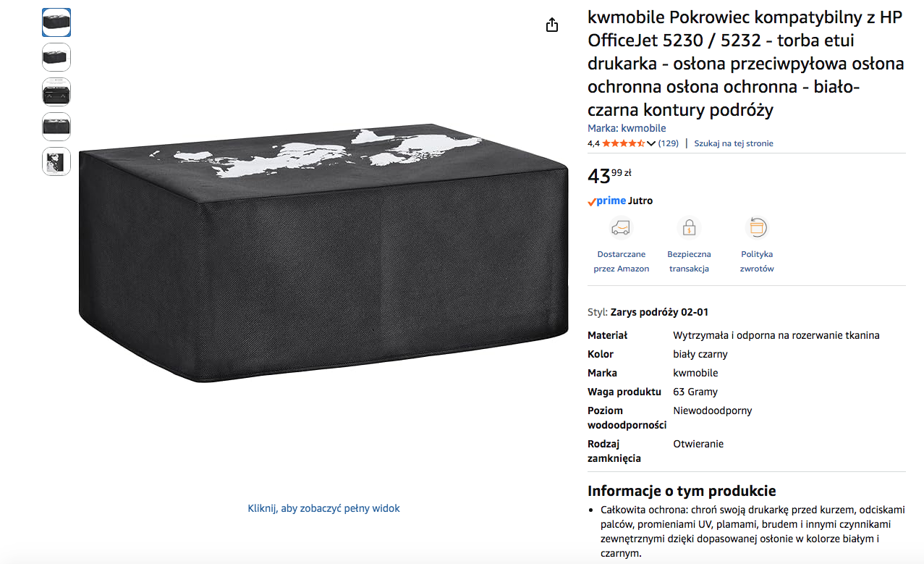The width and height of the screenshot is (924, 564).
Task: Click the Szukaj na tej stronie link
Action: pos(734,143)
